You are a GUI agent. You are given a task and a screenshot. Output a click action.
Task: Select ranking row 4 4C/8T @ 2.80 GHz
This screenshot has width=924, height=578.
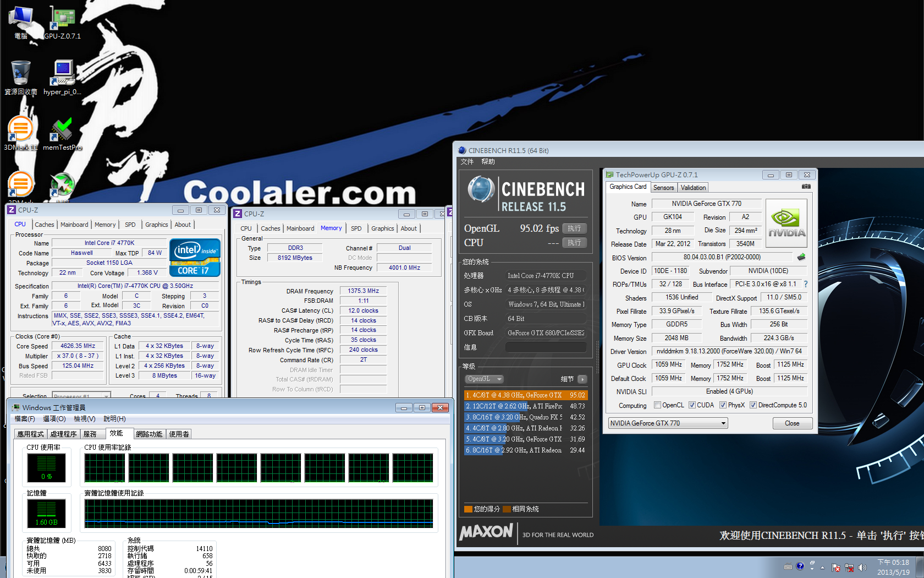[x=526, y=428]
